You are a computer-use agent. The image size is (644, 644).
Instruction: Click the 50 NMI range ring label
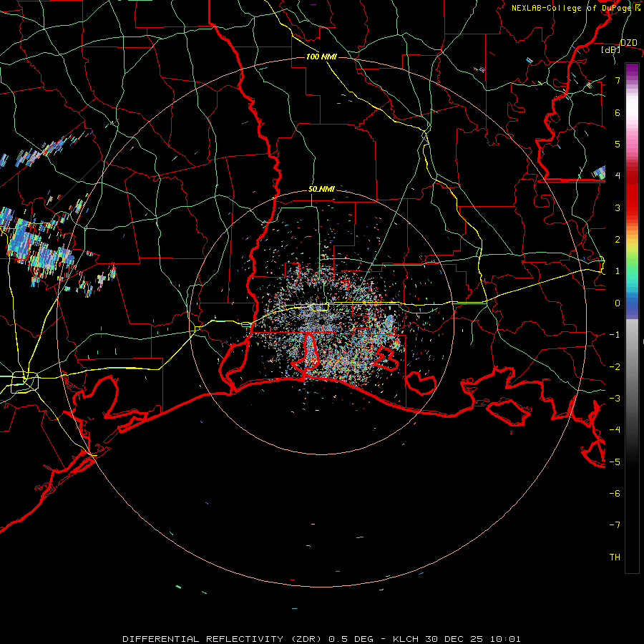click(321, 189)
